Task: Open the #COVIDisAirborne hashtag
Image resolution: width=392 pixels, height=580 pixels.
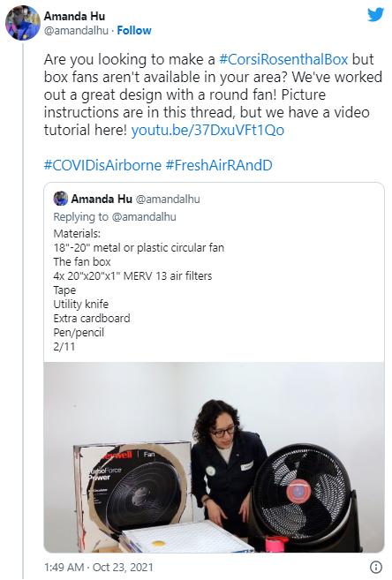Action: [x=102, y=165]
